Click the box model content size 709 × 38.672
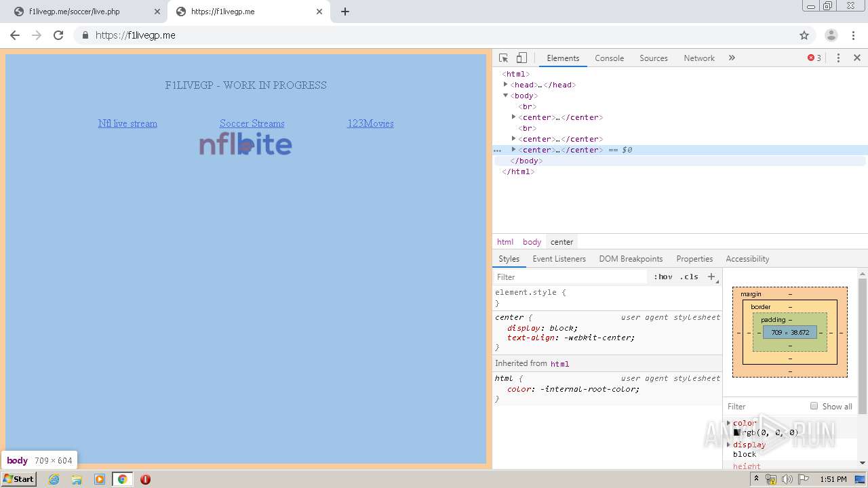Image resolution: width=868 pixels, height=488 pixels. point(790,333)
